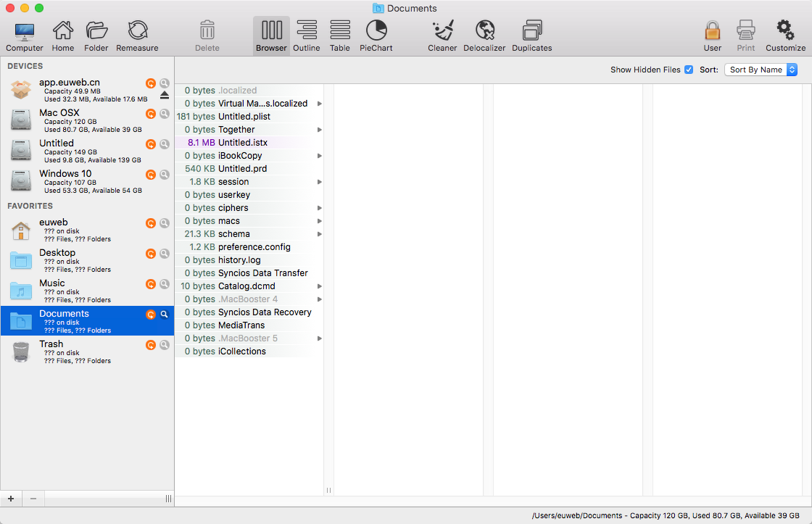The image size is (812, 524).
Task: Select history.log file row
Action: pos(249,260)
